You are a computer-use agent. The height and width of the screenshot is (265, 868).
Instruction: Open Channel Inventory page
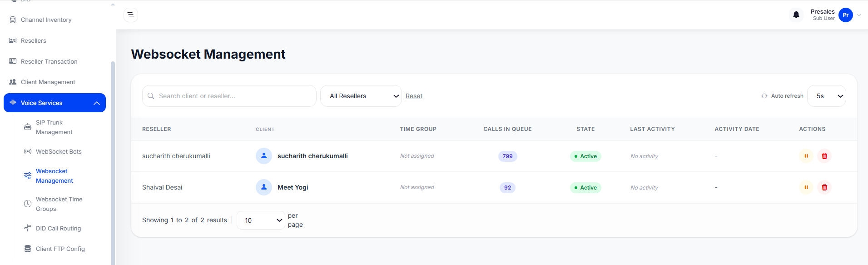pyautogui.click(x=46, y=20)
